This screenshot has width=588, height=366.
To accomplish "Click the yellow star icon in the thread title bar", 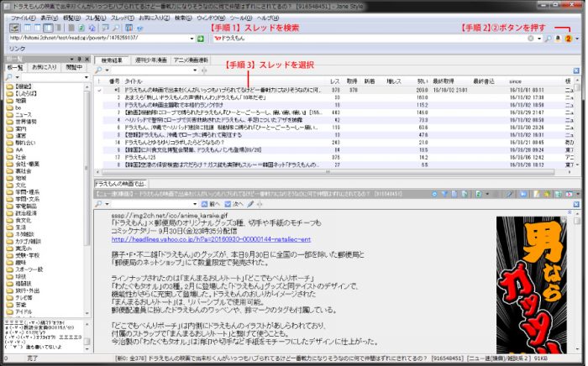I will 547,194.
